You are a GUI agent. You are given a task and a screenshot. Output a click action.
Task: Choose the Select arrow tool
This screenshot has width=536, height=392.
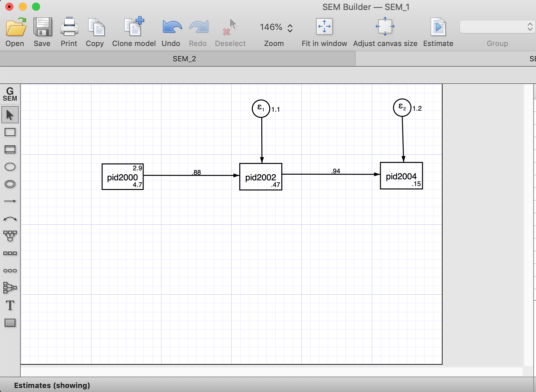tap(10, 115)
